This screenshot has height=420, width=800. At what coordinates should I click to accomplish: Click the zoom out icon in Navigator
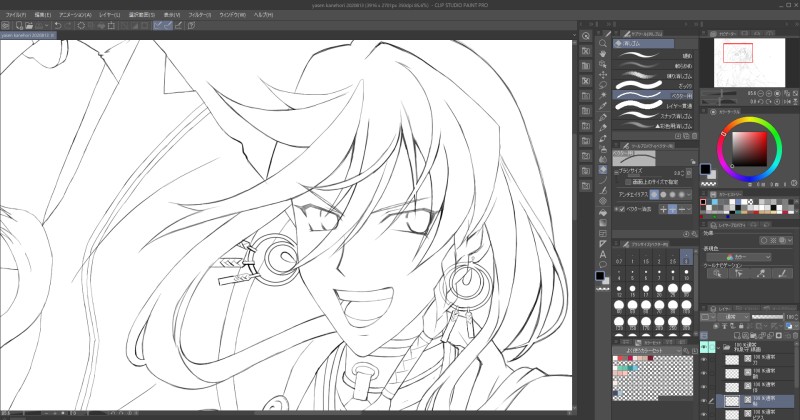click(761, 93)
